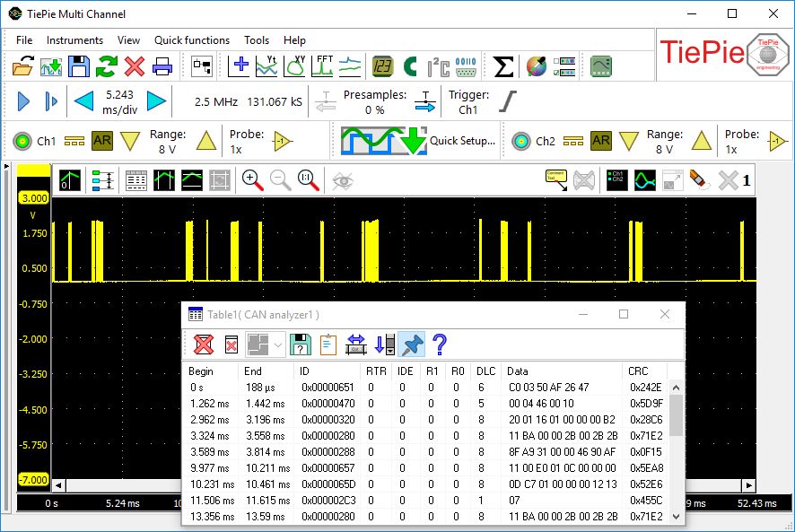Click the green save-to-disk table icon

click(301, 344)
